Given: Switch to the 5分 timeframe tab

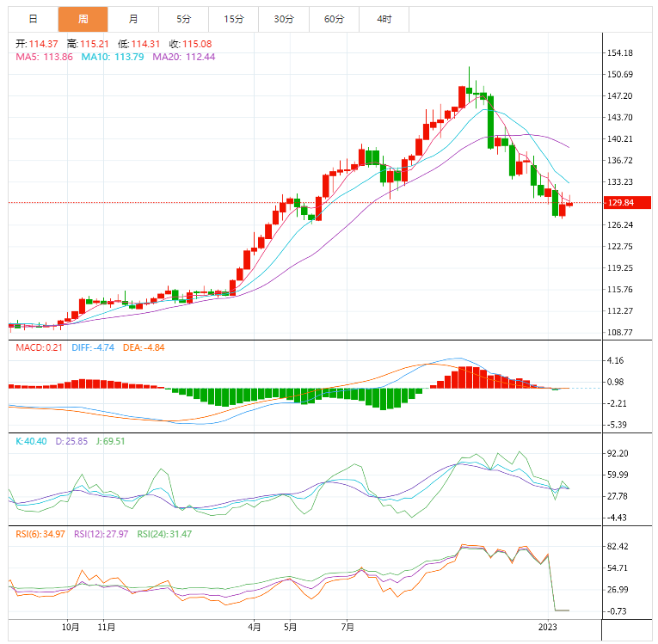Looking at the screenshot, I should pyautogui.click(x=183, y=19).
